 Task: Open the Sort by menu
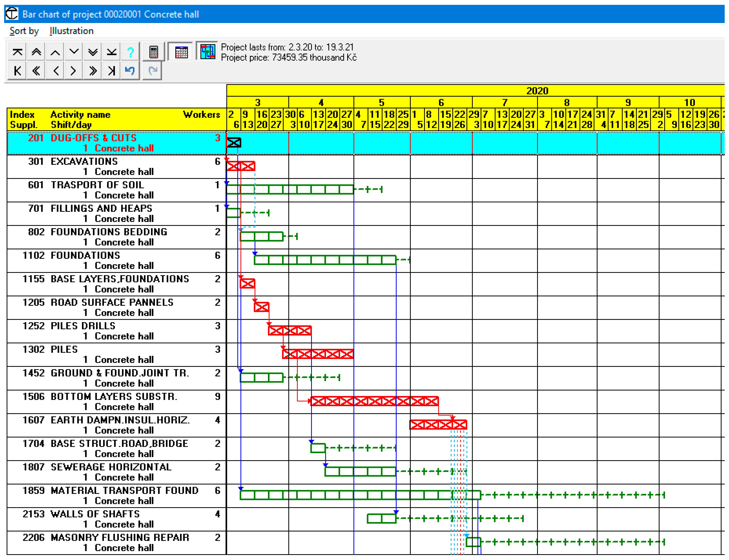coord(24,31)
